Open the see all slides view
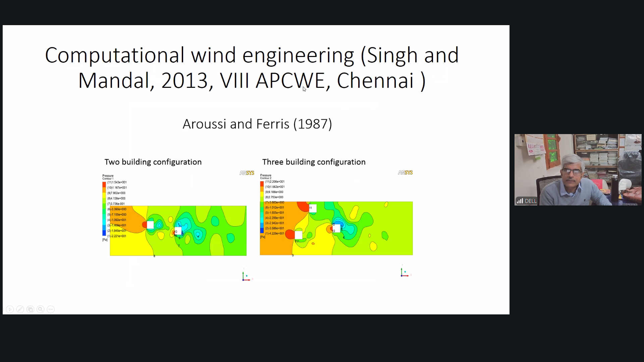 (30, 309)
